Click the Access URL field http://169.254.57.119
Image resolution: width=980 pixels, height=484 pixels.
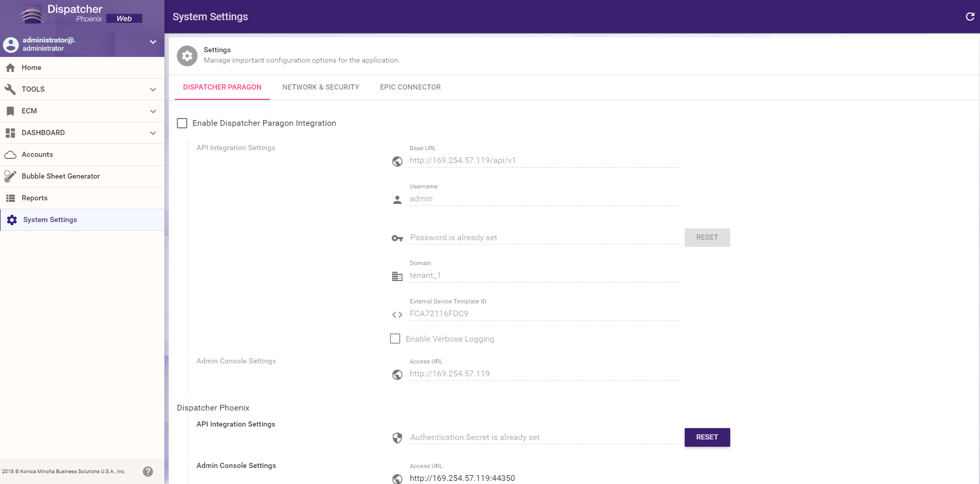click(x=544, y=374)
